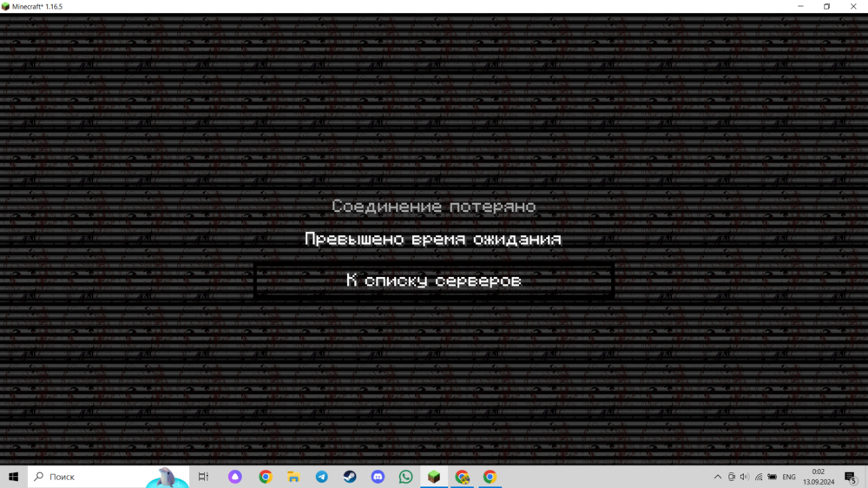Open Task View on the taskbar
Image resolution: width=868 pixels, height=488 pixels.
pyautogui.click(x=203, y=477)
